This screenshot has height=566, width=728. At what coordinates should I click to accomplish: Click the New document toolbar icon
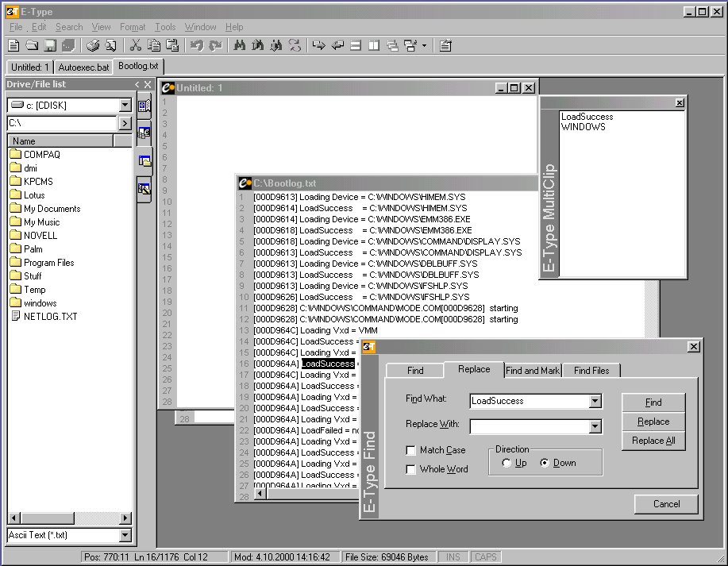[x=13, y=46]
